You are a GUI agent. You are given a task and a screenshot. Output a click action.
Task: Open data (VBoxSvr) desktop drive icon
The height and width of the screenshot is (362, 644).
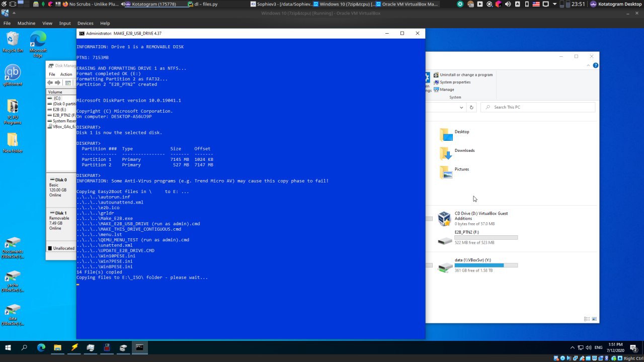(13, 315)
